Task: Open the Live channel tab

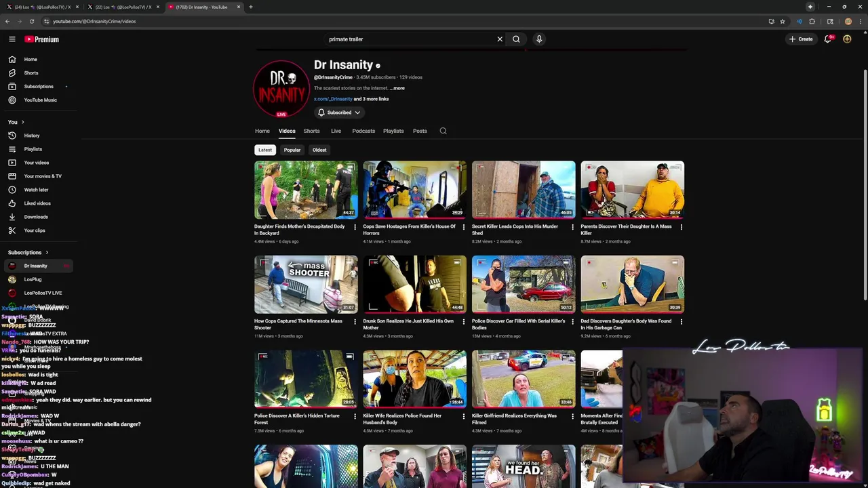Action: click(336, 131)
